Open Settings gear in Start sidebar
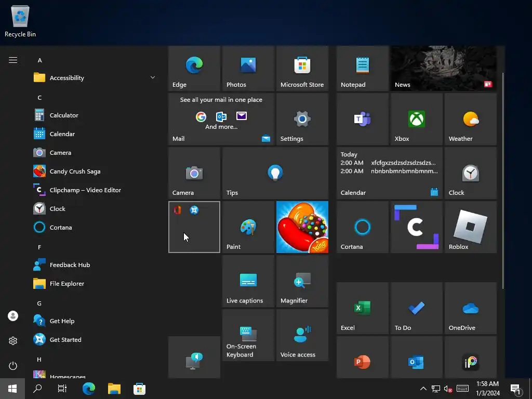 tap(13, 341)
